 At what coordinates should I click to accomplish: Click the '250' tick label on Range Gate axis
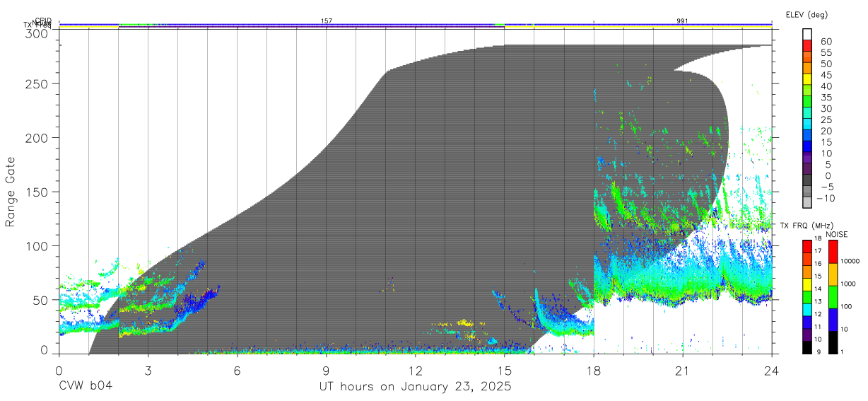tap(37, 83)
